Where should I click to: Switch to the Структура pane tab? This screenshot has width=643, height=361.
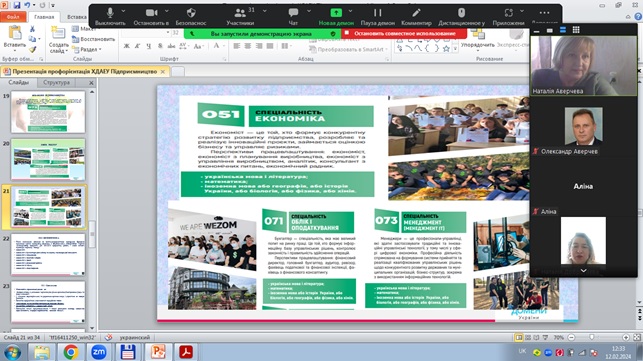57,82
